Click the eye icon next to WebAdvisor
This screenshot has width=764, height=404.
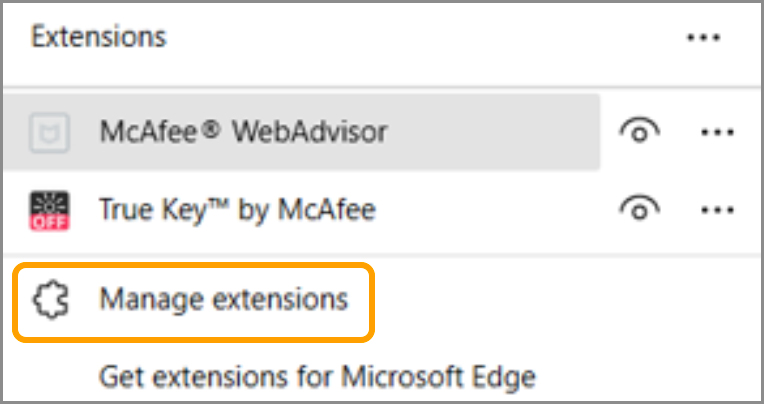(639, 132)
